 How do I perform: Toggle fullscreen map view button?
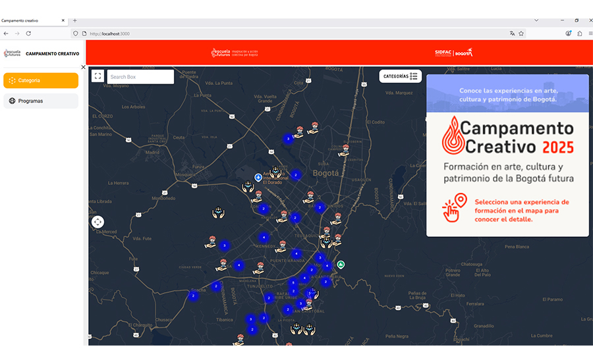pyautogui.click(x=98, y=76)
